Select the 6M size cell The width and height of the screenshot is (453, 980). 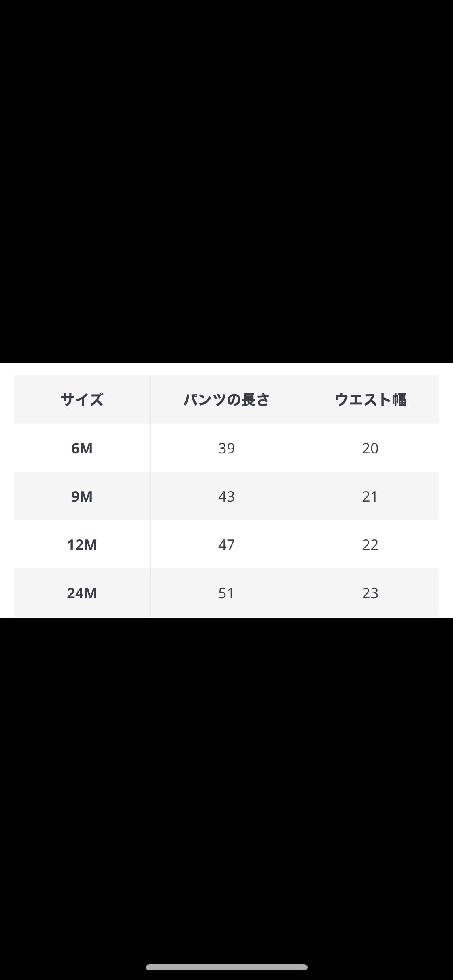pyautogui.click(x=82, y=448)
